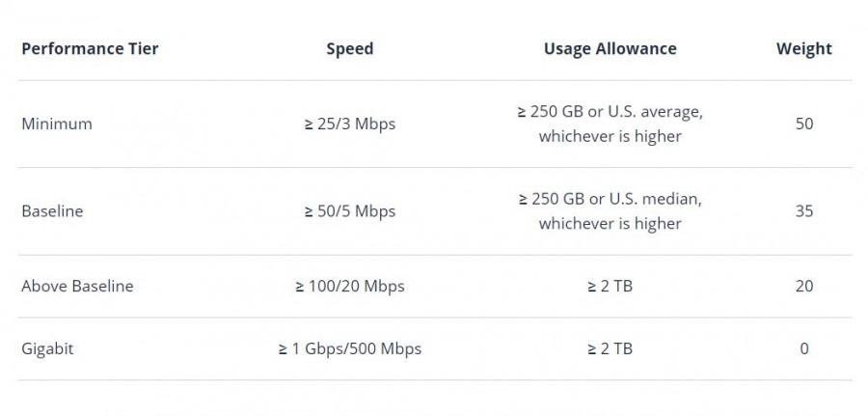Click the Speed column header
The width and height of the screenshot is (868, 416).
(349, 48)
